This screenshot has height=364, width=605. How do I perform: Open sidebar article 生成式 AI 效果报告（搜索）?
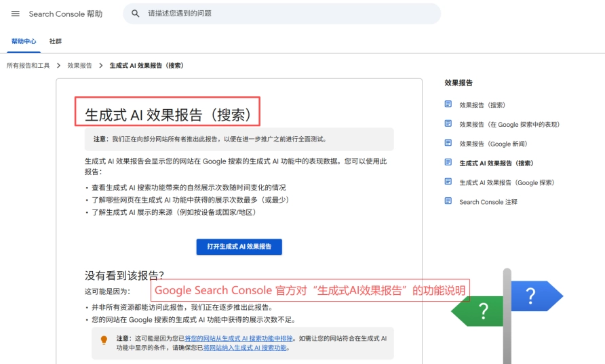496,163
